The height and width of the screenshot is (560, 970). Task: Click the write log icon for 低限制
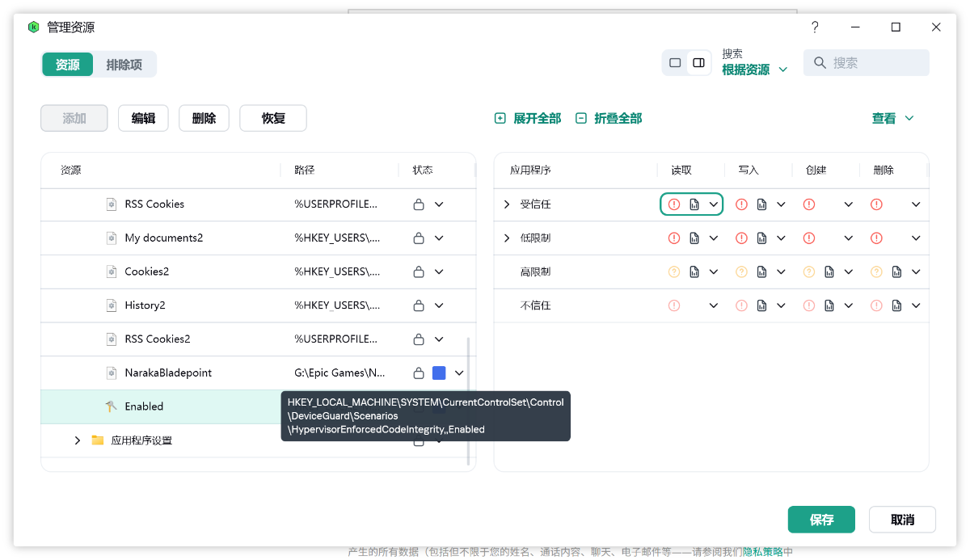(761, 238)
